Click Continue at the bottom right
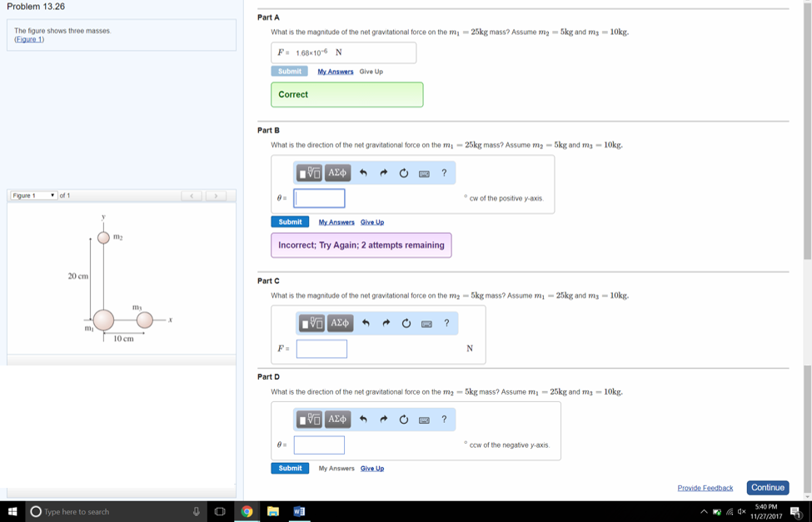The height and width of the screenshot is (522, 812). tap(766, 487)
